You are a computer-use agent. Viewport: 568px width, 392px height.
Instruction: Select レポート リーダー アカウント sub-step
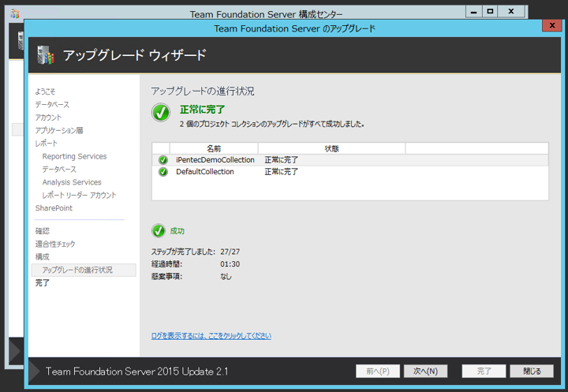(x=80, y=196)
